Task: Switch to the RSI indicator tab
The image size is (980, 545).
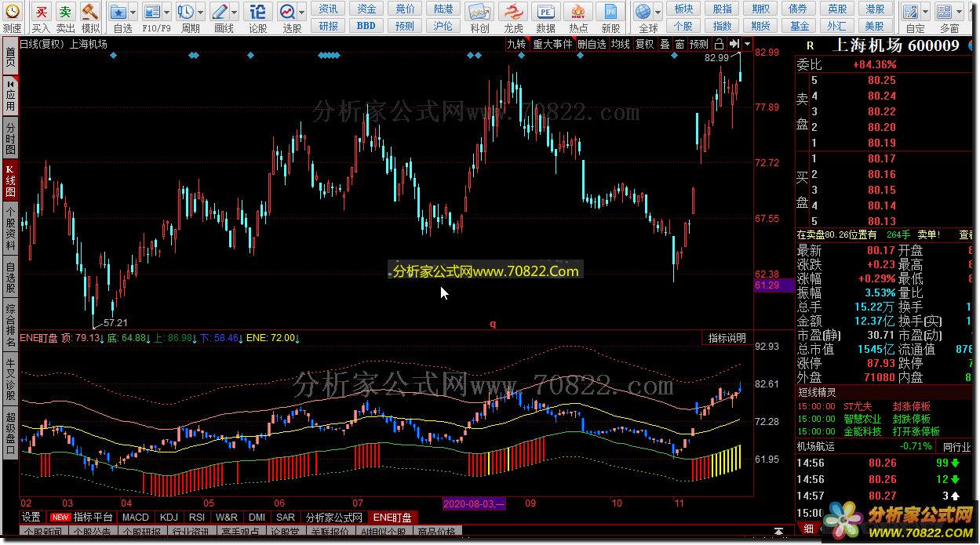Action: pos(197,518)
